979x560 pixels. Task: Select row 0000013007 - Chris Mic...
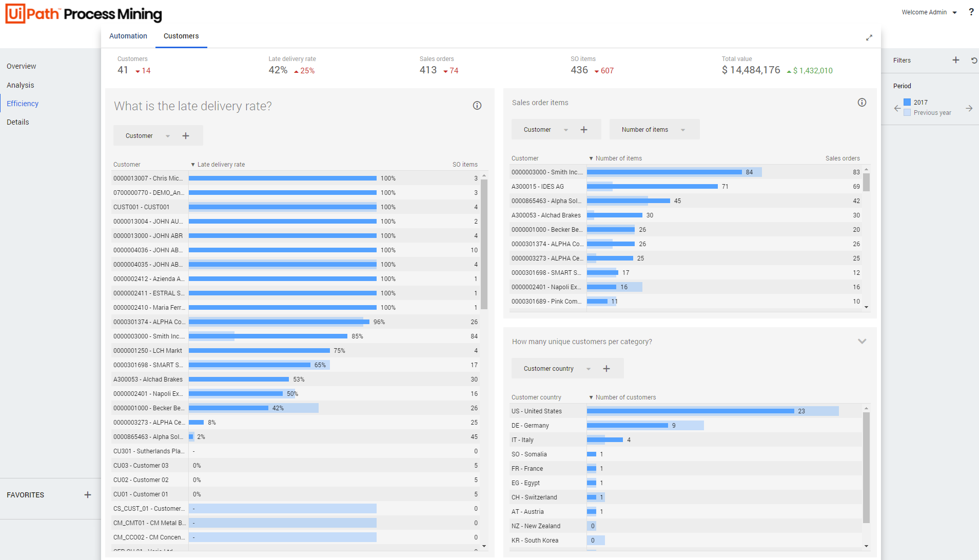pyautogui.click(x=296, y=178)
